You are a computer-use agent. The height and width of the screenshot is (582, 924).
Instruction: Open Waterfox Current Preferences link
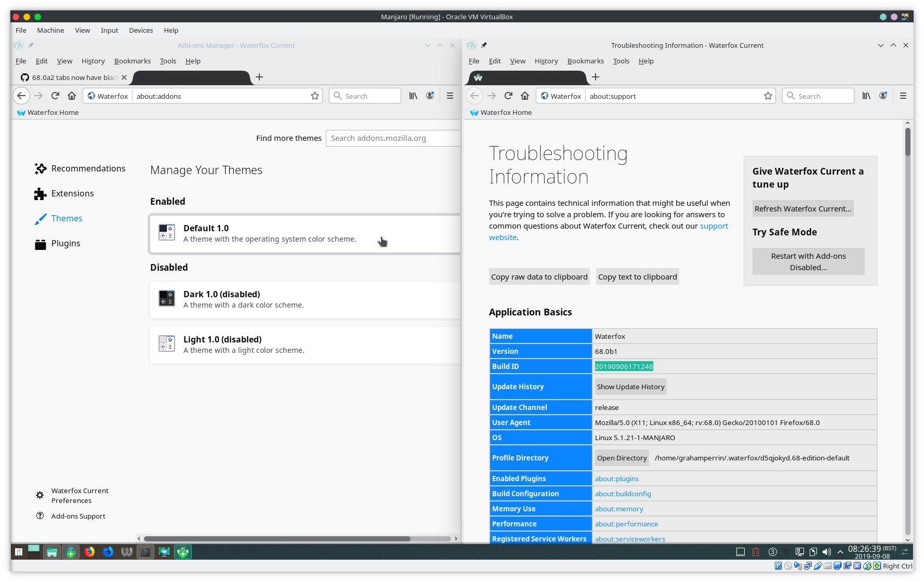pyautogui.click(x=72, y=495)
